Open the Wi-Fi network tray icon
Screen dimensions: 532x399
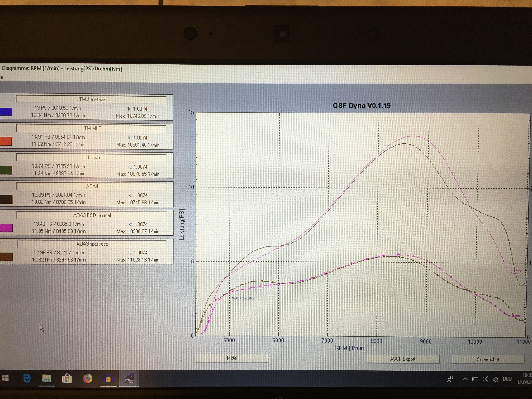(495, 379)
